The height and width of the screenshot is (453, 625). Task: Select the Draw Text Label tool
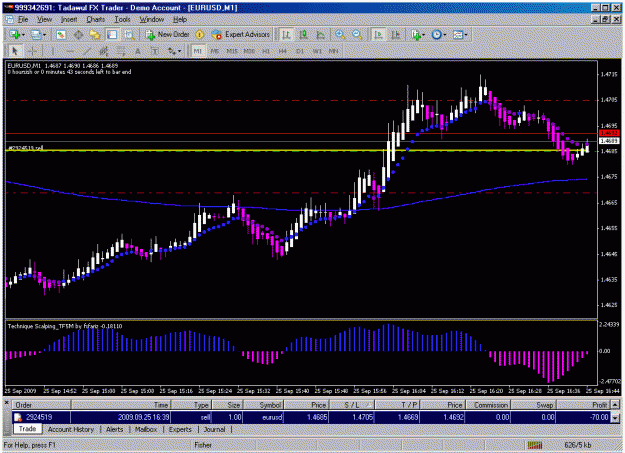(155, 51)
